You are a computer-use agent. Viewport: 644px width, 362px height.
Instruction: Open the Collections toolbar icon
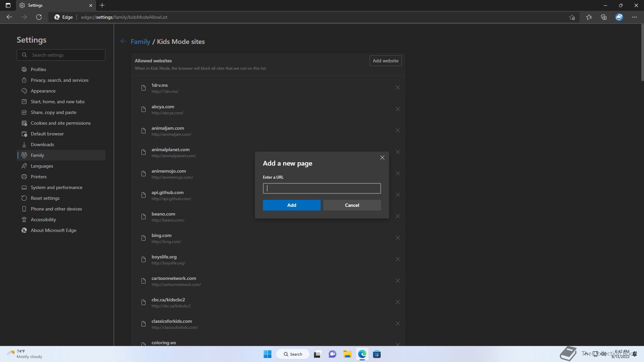tap(604, 17)
